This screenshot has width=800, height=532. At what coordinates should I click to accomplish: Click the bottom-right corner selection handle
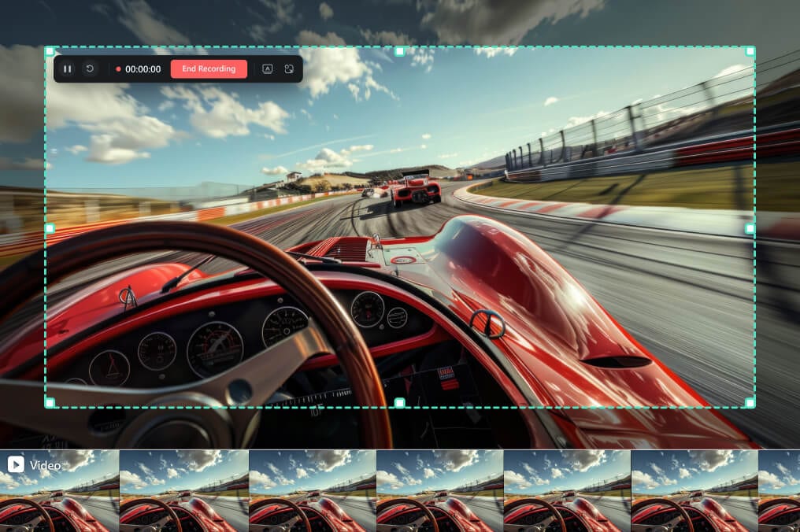pos(750,403)
